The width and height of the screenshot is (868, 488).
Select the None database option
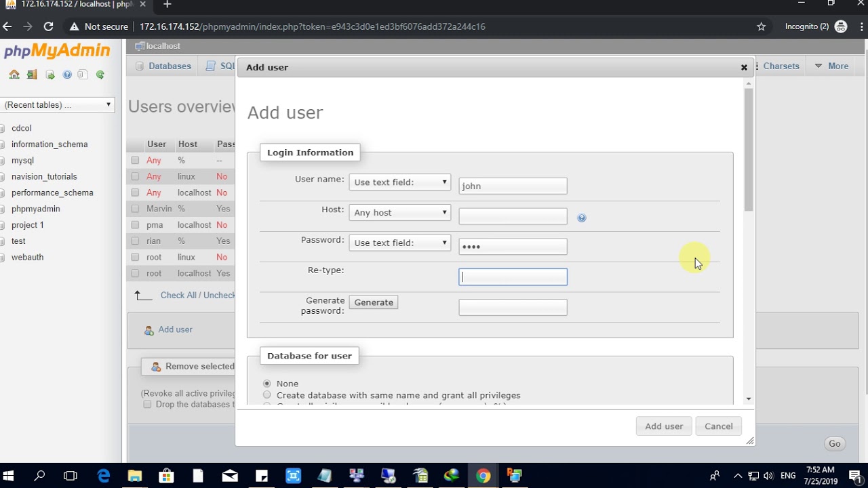point(267,384)
